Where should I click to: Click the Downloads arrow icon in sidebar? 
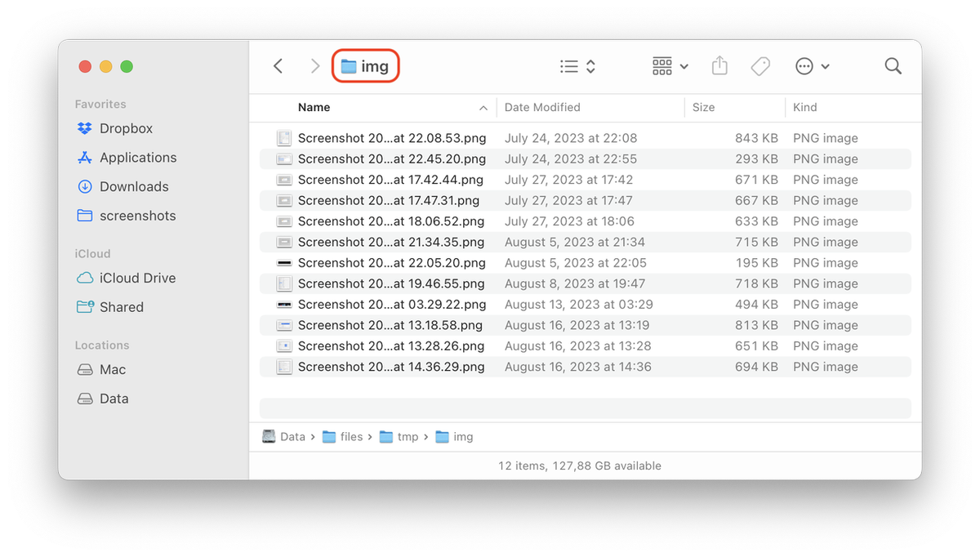pyautogui.click(x=85, y=186)
